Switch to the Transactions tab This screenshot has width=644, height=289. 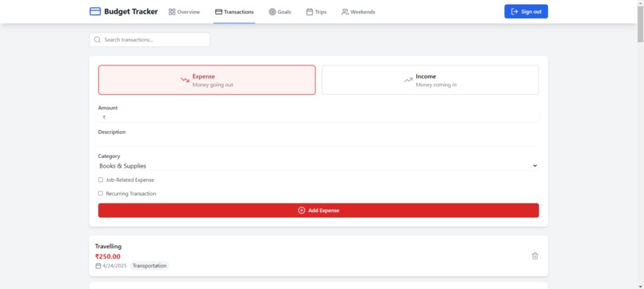234,12
